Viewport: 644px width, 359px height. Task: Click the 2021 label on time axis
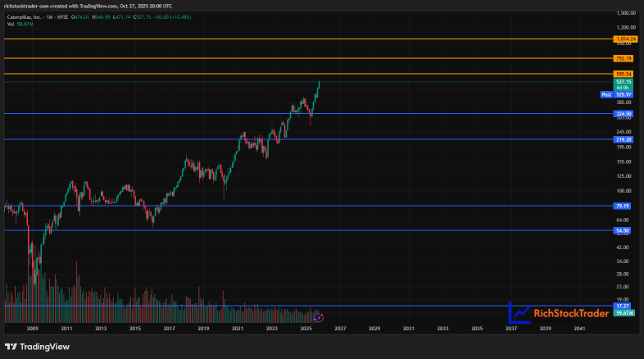click(x=237, y=328)
